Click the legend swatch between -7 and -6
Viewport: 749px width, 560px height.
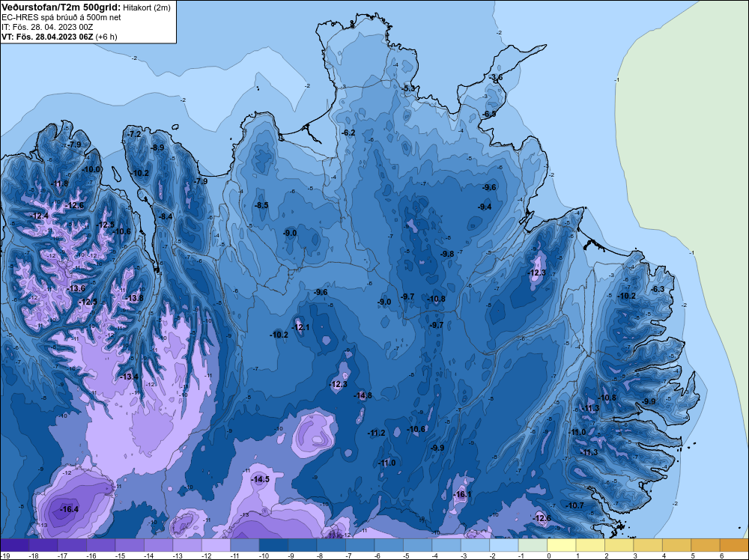pyautogui.click(x=360, y=545)
